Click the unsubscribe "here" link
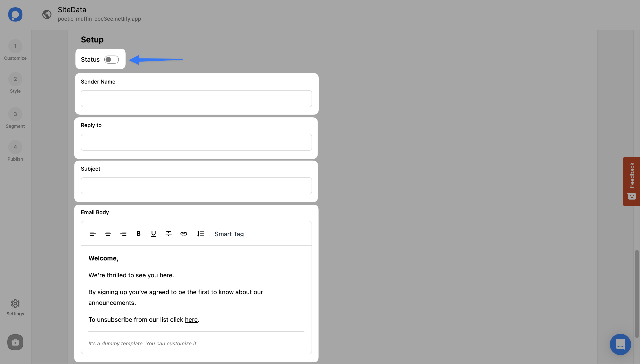640x364 pixels. pos(191,320)
